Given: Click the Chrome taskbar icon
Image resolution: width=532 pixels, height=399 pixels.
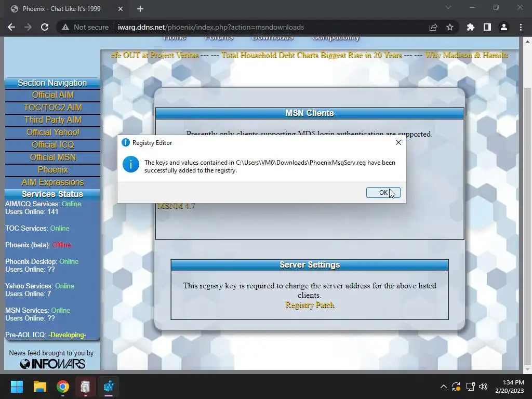Looking at the screenshot, I should click(x=63, y=387).
